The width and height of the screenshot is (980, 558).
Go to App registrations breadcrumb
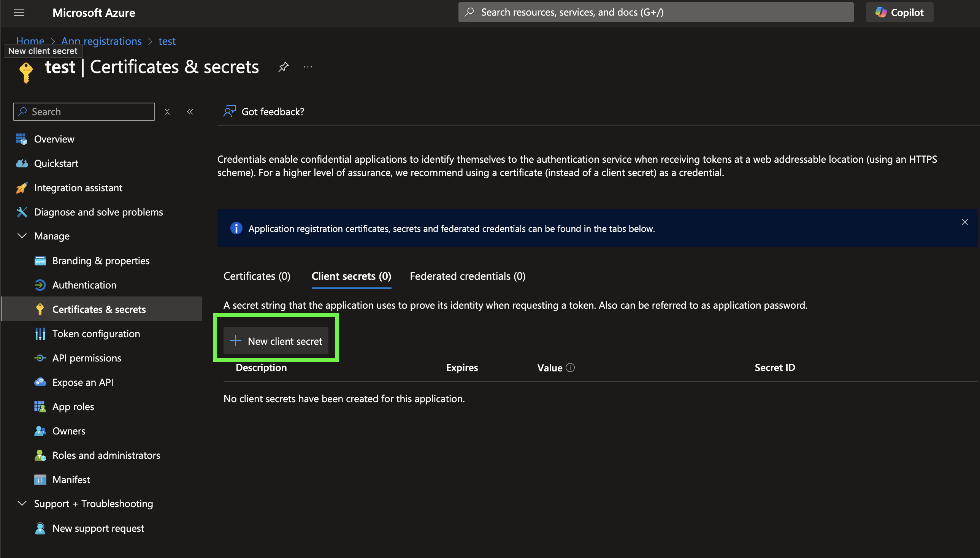101,41
